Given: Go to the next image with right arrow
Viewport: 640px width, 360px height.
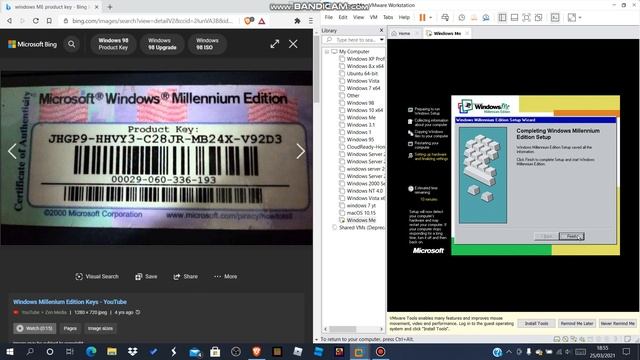Looking at the screenshot, I should 300,151.
